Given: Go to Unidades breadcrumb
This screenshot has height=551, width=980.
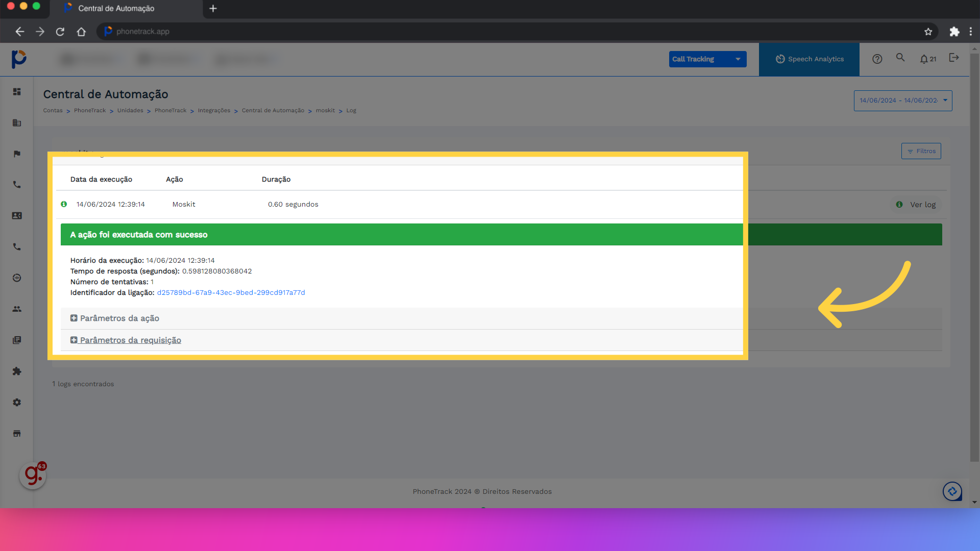Looking at the screenshot, I should tap(130, 111).
